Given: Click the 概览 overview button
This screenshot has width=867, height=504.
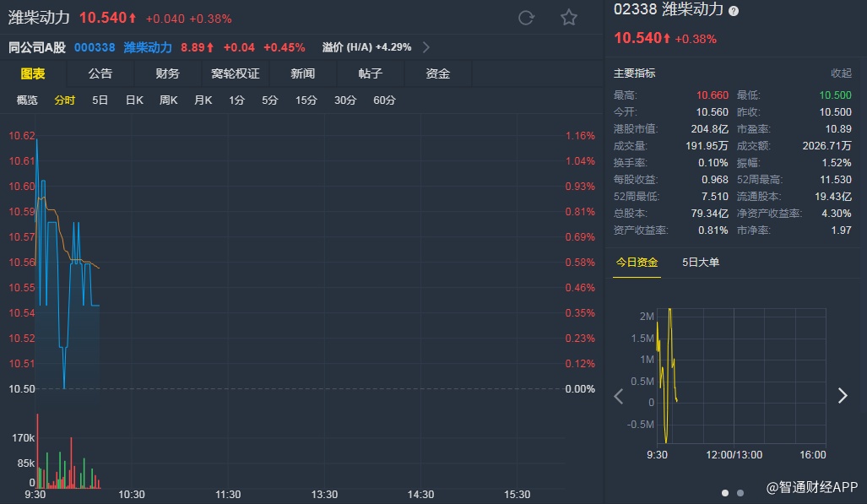Looking at the screenshot, I should [27, 100].
